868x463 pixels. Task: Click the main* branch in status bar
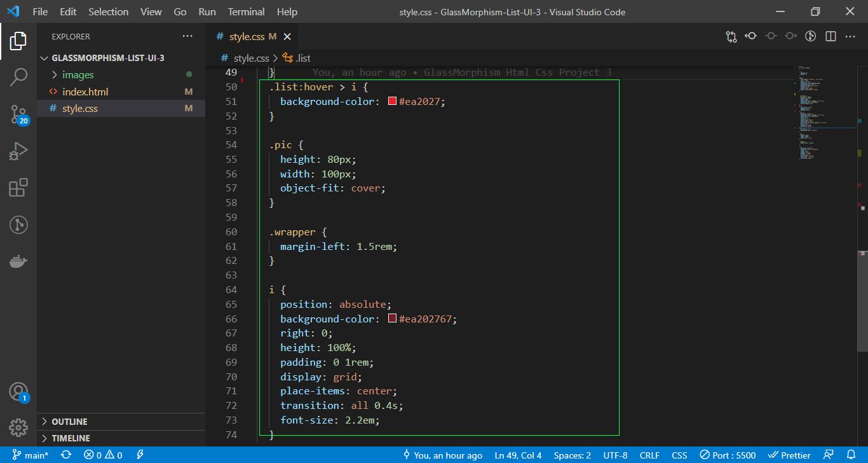(31, 455)
